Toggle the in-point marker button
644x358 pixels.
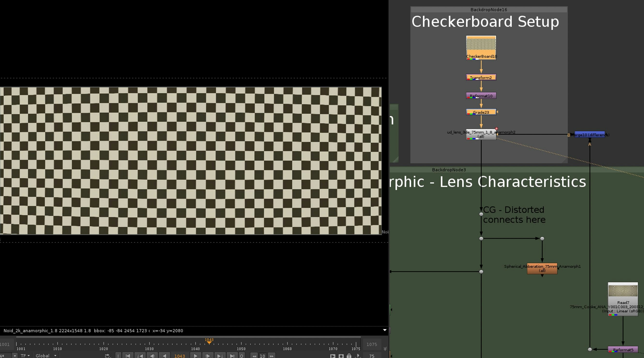pos(118,356)
